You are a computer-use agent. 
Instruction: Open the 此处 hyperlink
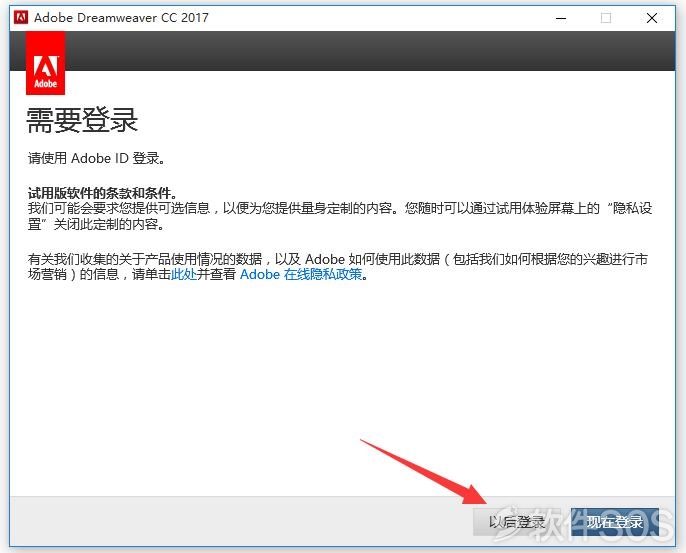pos(184,274)
